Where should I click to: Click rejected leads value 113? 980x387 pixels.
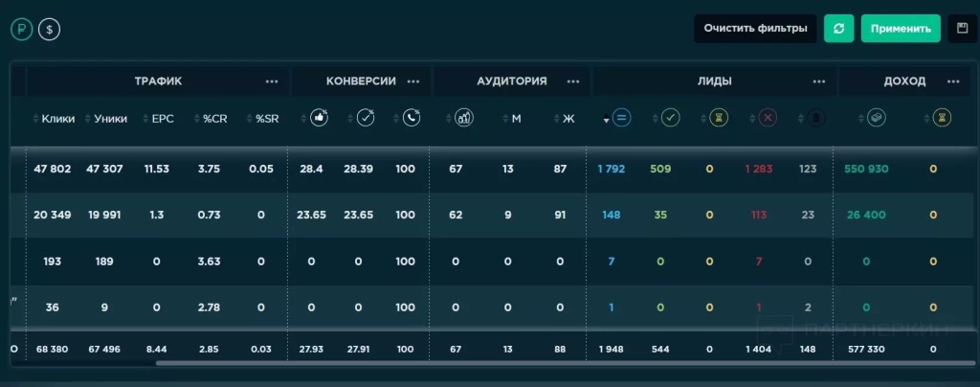(x=759, y=216)
